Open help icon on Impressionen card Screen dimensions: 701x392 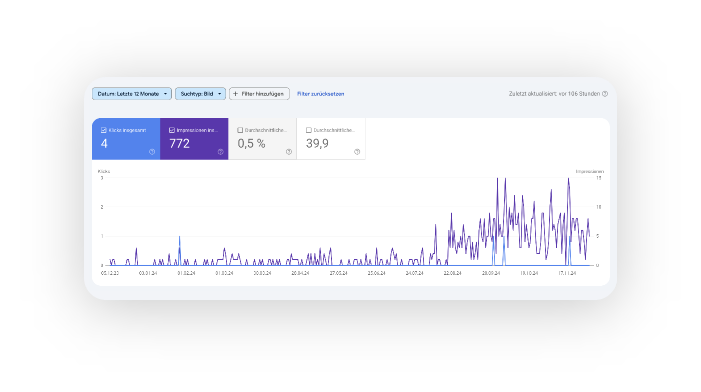[220, 152]
